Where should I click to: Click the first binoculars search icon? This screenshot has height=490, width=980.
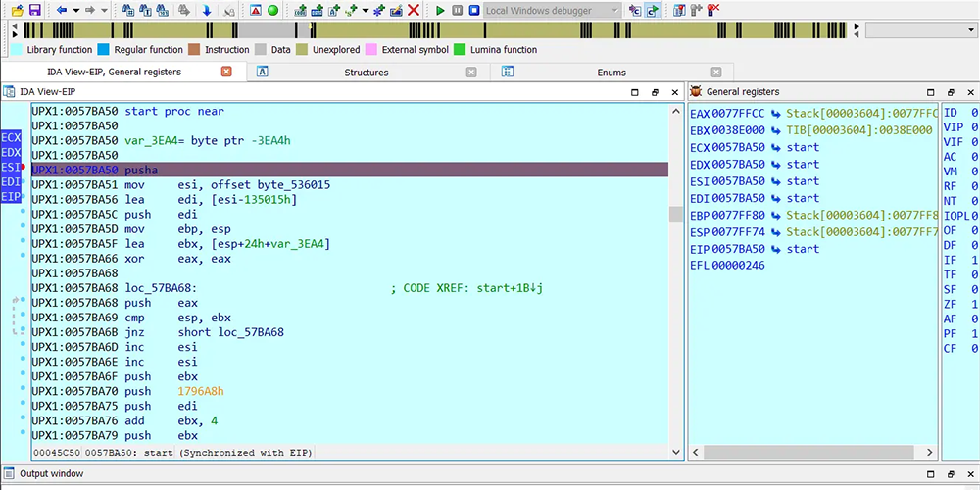point(128,10)
